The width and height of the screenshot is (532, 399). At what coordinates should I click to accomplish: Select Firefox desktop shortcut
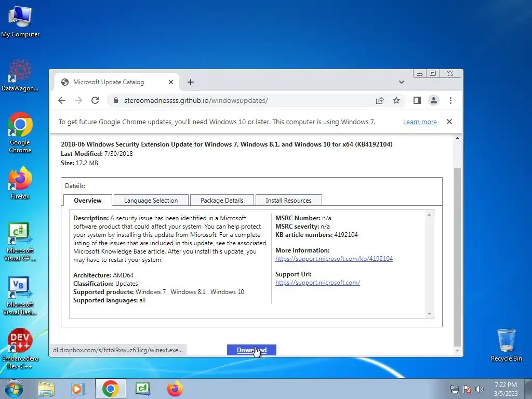tap(20, 183)
